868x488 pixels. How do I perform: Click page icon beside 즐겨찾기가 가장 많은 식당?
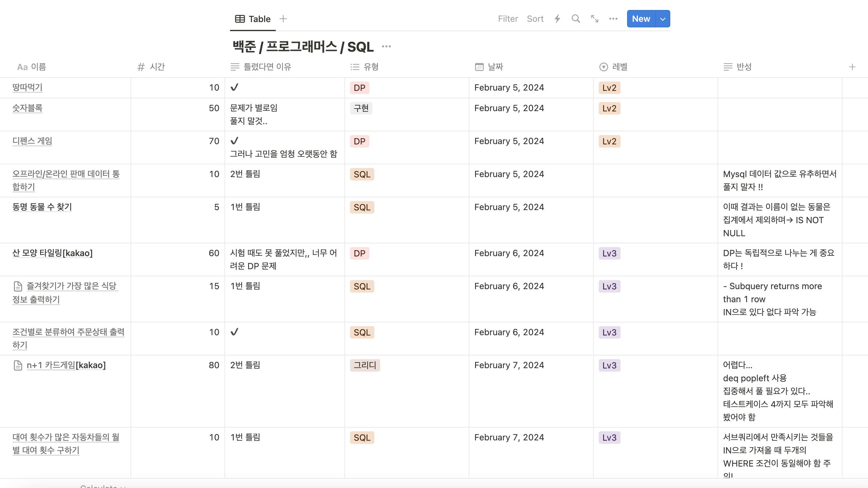(x=18, y=286)
